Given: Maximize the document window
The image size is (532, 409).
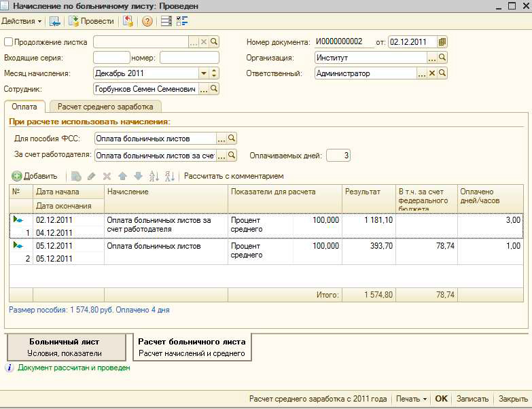Looking at the screenshot, I should point(512,5).
